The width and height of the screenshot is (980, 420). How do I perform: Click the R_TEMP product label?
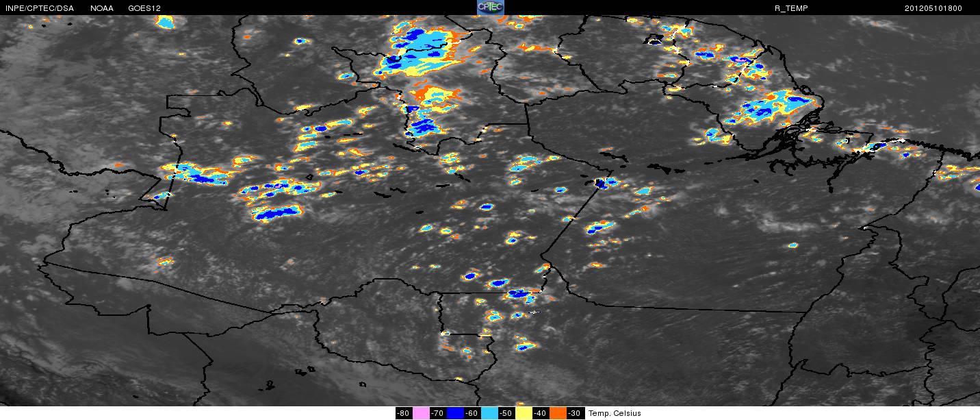(791, 8)
